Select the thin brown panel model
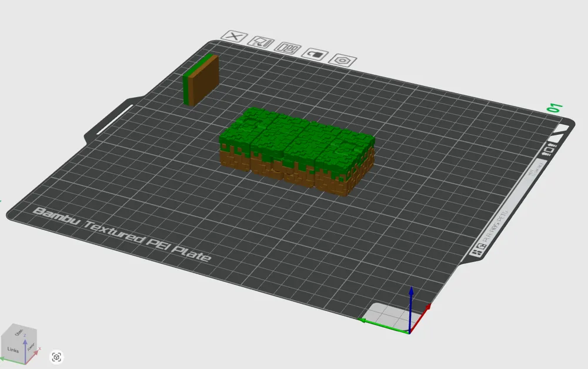 point(202,81)
